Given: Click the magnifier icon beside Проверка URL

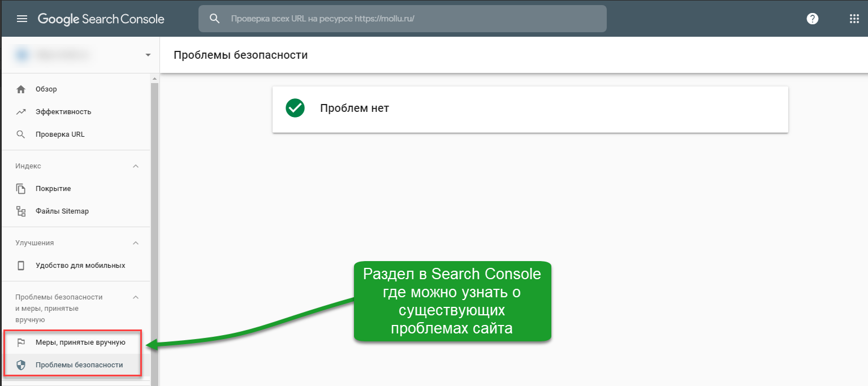Looking at the screenshot, I should pos(21,135).
